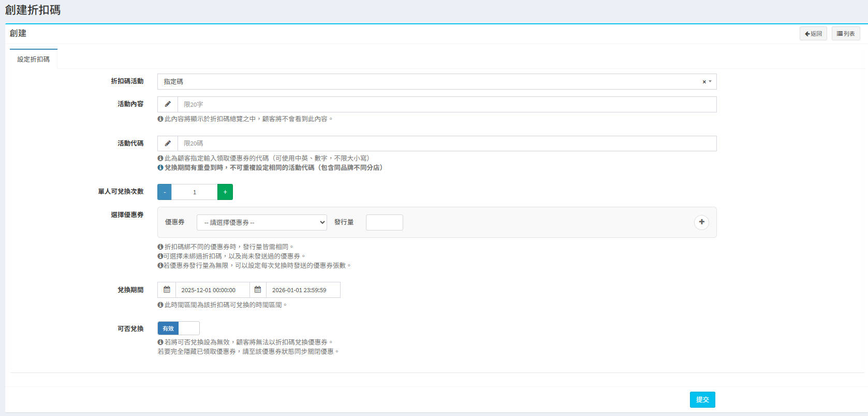This screenshot has width=868, height=416.
Task: Click the info icon by 此時間區間 hint
Action: click(x=160, y=305)
